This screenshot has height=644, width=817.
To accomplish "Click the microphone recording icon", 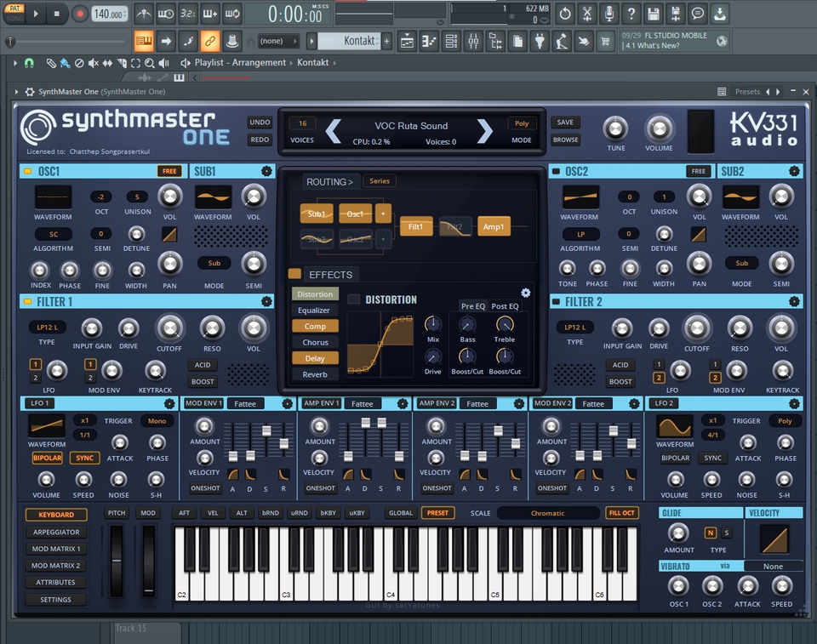I will point(609,14).
